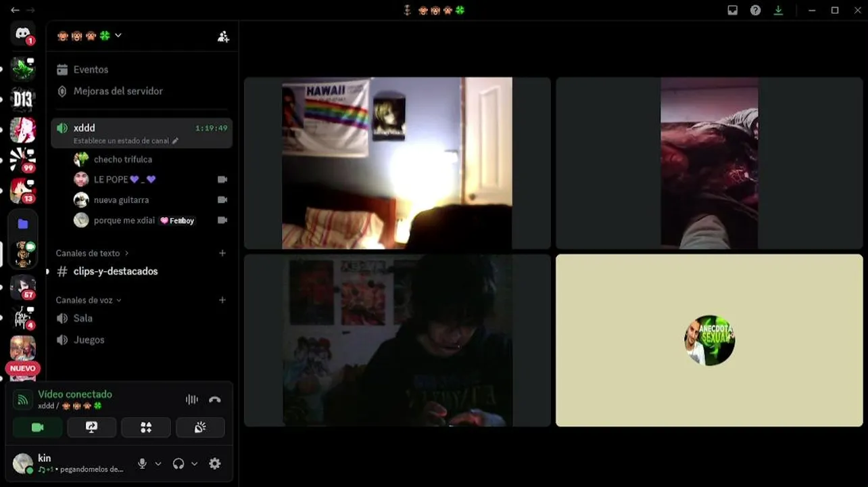Focus the narrow vertical video tile

pos(709,163)
